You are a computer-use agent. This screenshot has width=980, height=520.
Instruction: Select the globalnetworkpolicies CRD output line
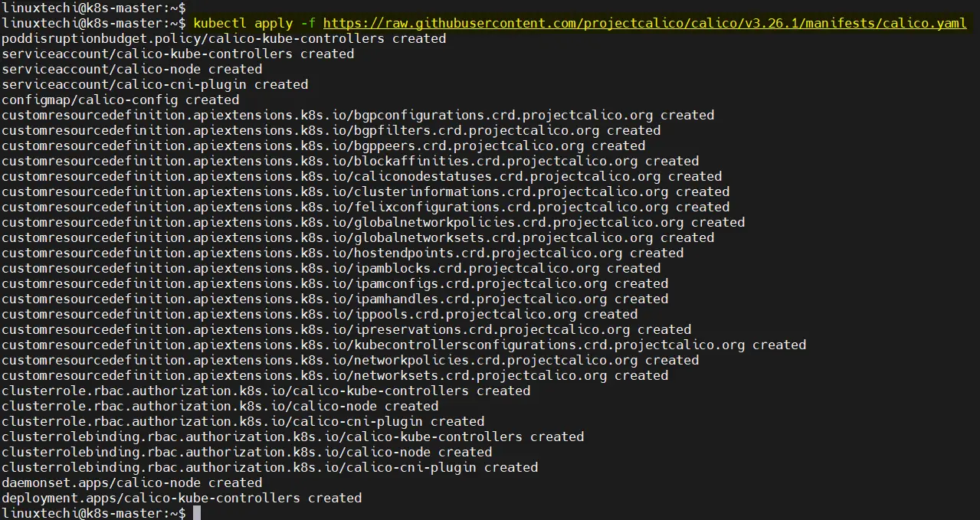pyautogui.click(x=373, y=222)
